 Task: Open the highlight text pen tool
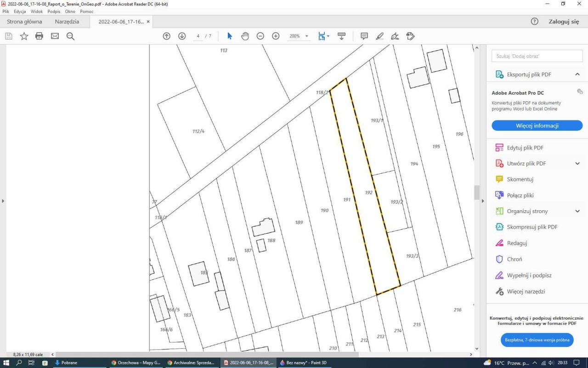click(379, 36)
